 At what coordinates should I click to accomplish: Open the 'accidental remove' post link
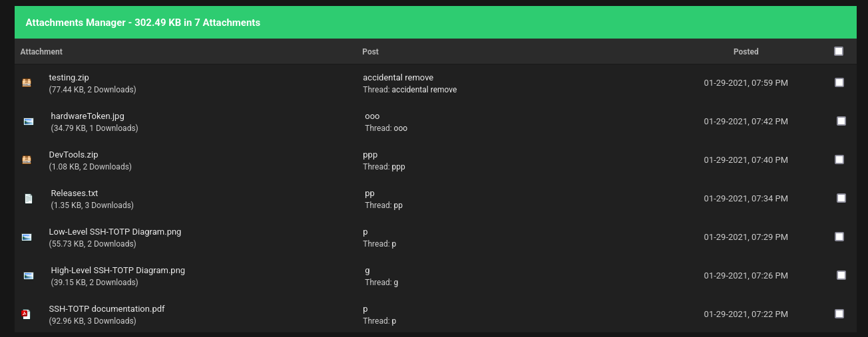(398, 78)
